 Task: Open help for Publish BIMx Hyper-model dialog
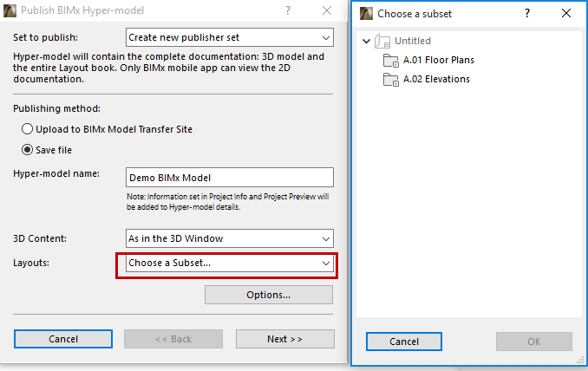tap(288, 12)
